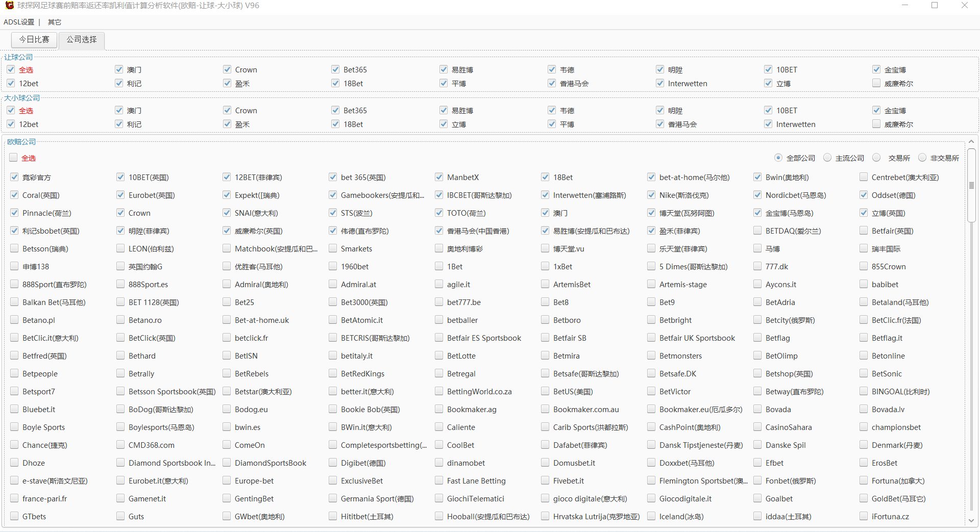
Task: Check the iFortuna.cz checkbox
Action: [864, 516]
